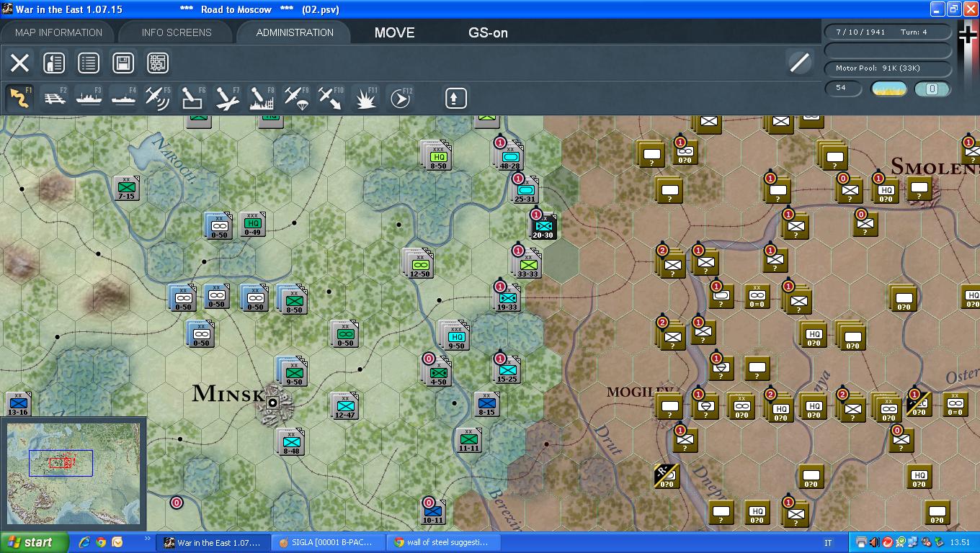Switch to the ADMINISTRATION tab
980x553 pixels.
pyautogui.click(x=295, y=32)
